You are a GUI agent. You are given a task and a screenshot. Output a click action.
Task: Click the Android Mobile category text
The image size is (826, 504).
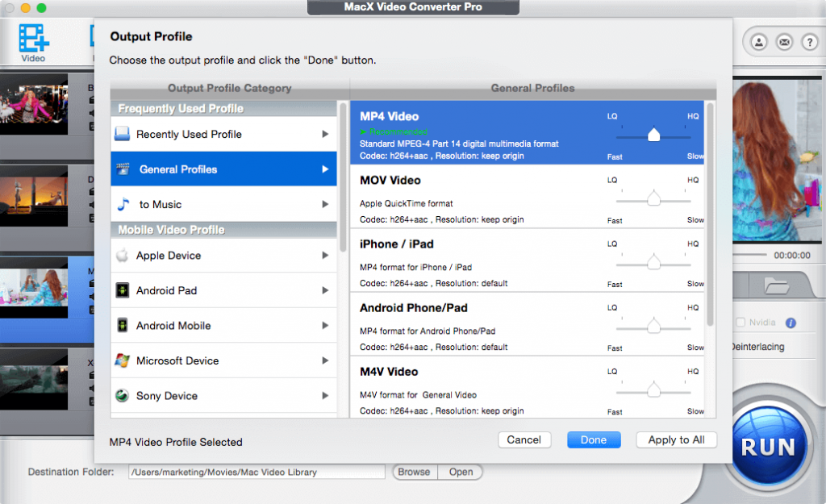pos(173,326)
